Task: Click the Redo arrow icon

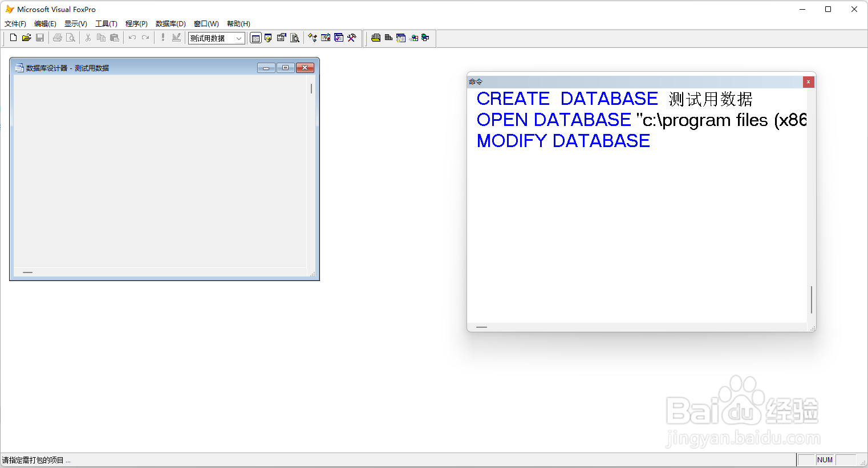Action: (145, 38)
